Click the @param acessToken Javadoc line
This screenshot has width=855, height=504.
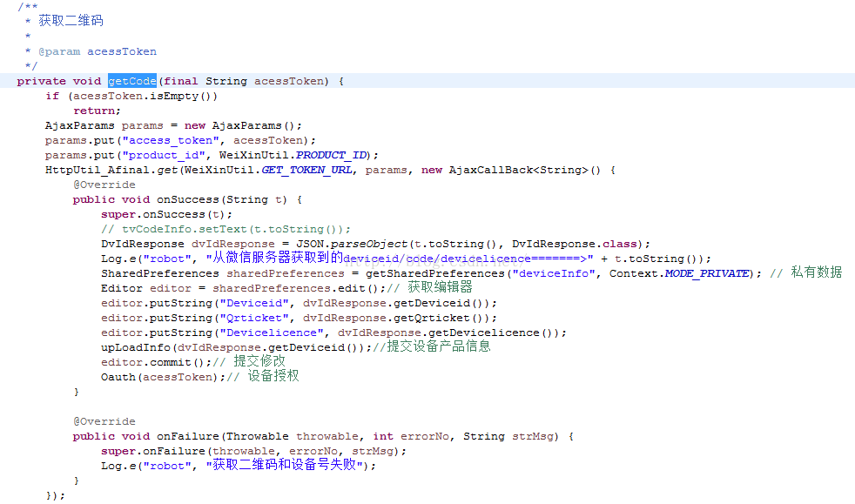click(97, 51)
